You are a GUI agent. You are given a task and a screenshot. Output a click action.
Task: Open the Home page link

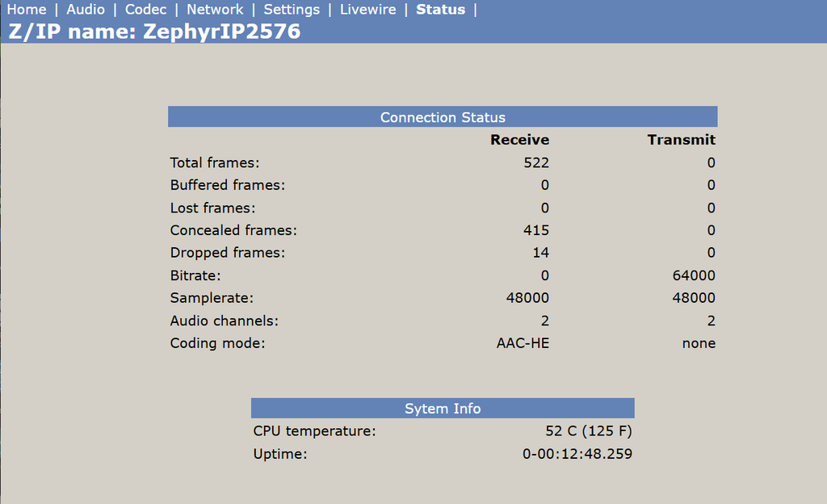[27, 10]
